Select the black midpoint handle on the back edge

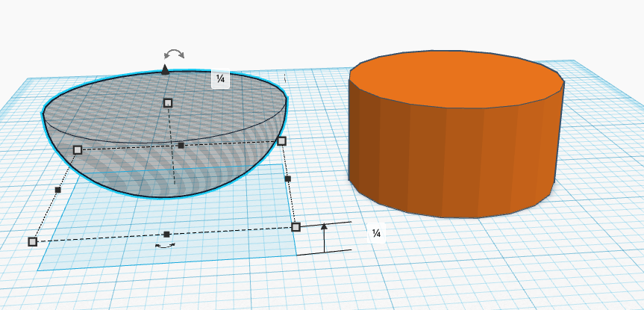tap(181, 146)
